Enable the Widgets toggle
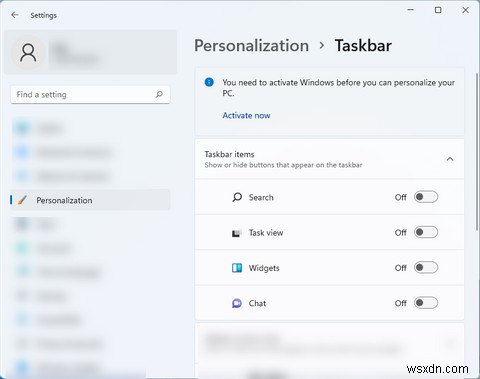Viewport: 480px width, 379px height. (426, 268)
